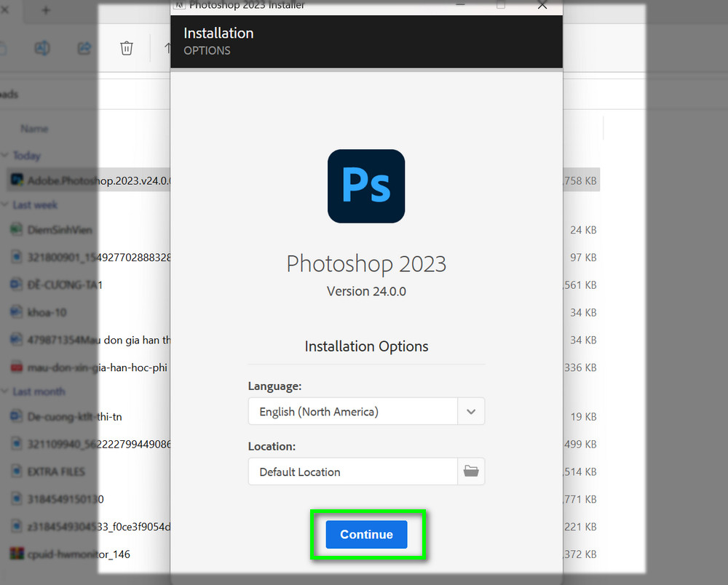Close the Photoshop 2023 Installer window
The width and height of the screenshot is (728, 585).
pos(542,5)
